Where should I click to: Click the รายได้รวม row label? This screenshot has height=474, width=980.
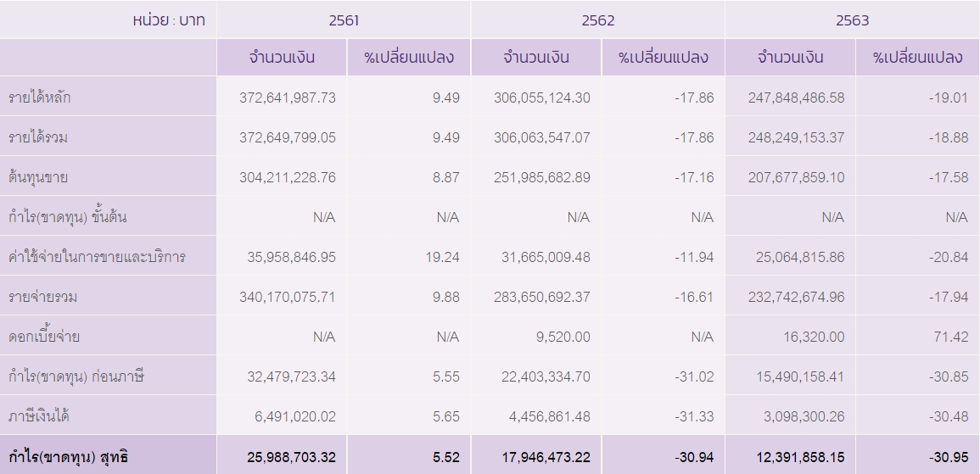38,137
